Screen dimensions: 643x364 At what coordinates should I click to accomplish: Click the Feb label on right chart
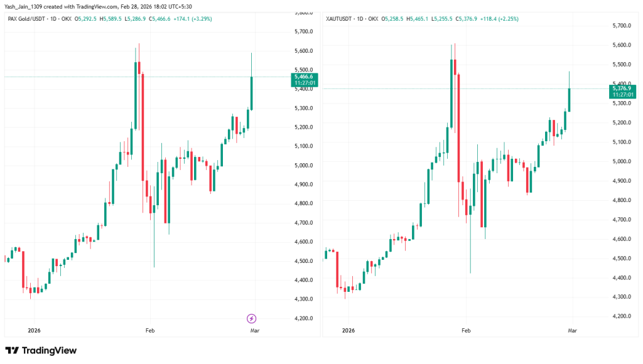[x=465, y=330]
